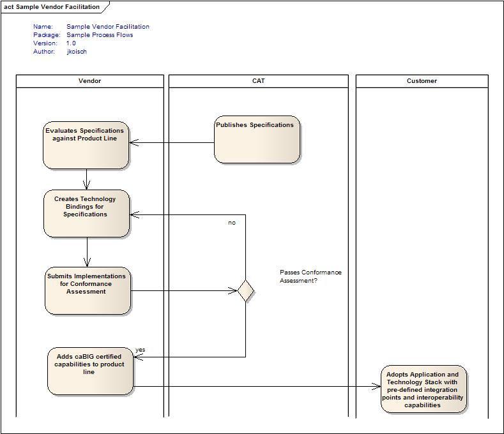Select the decision diamond in CAT lane
This screenshot has height=434, width=504.
click(246, 291)
